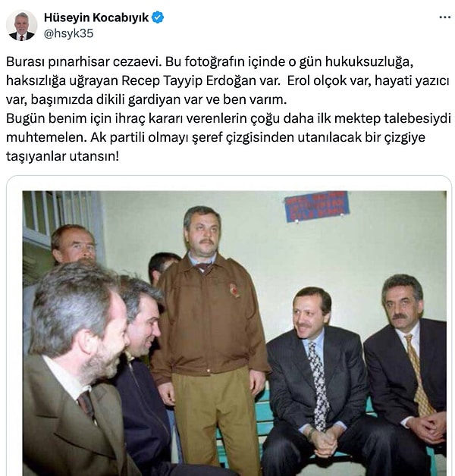Click the tweet's first line about pınarhisar cezaevi

tap(209, 61)
